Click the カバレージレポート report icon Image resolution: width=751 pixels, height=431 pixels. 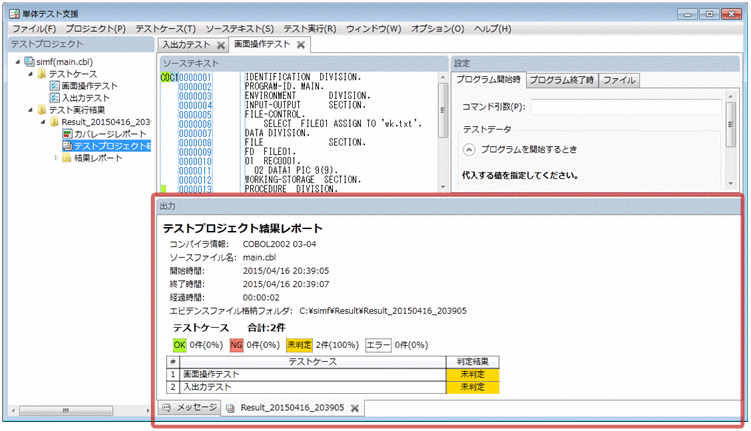67,134
